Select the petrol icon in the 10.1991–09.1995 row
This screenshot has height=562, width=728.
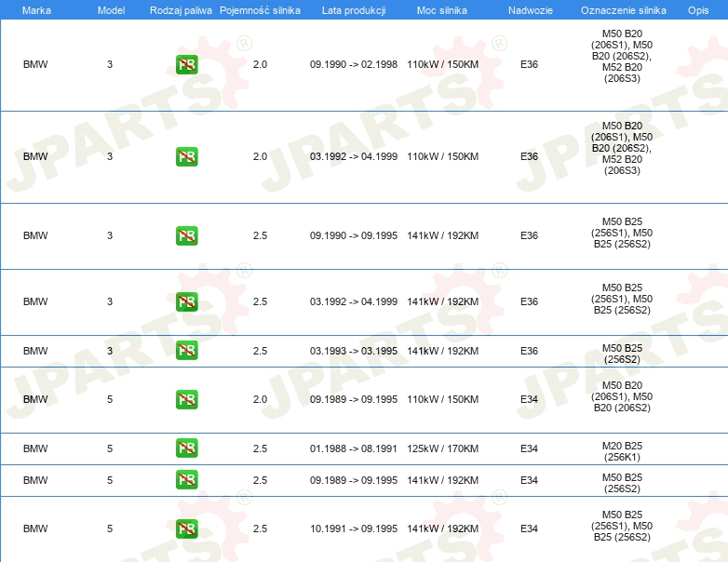186,529
